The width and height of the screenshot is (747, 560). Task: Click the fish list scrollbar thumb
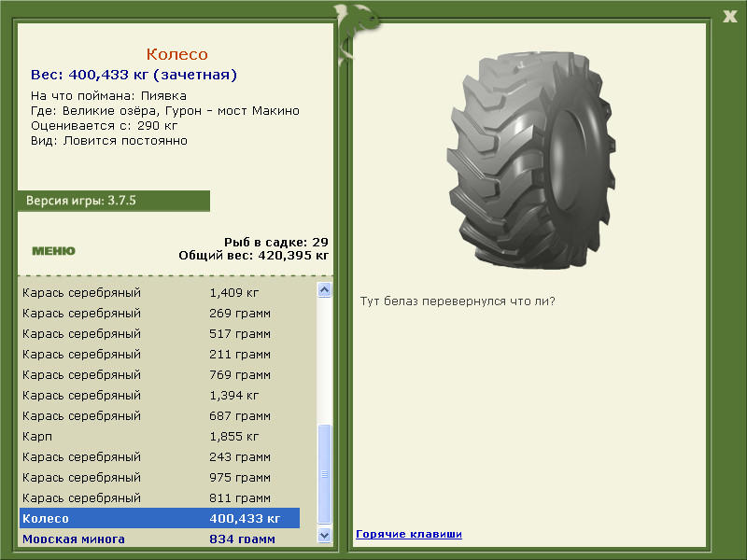tap(324, 474)
